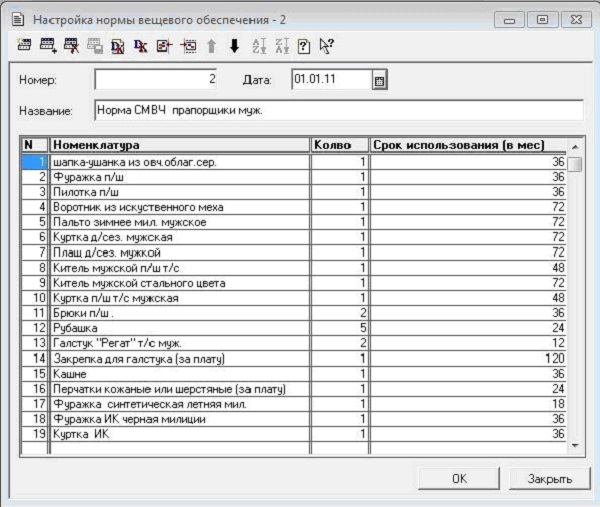The height and width of the screenshot is (507, 600).
Task: Click the Кол-во column header
Action: pos(340,145)
